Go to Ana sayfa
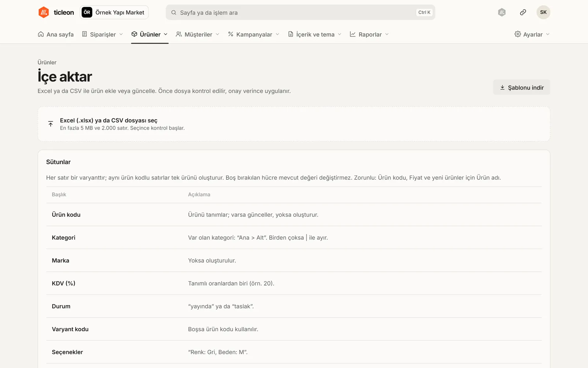588x368 pixels. pos(55,34)
